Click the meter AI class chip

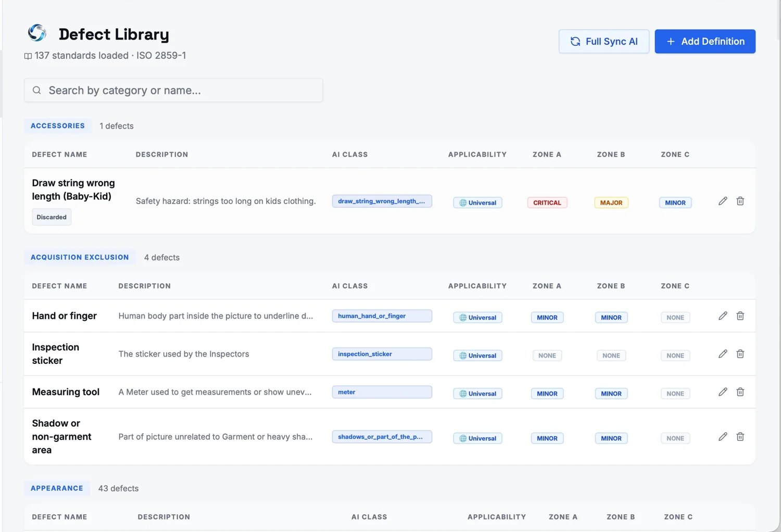point(382,391)
